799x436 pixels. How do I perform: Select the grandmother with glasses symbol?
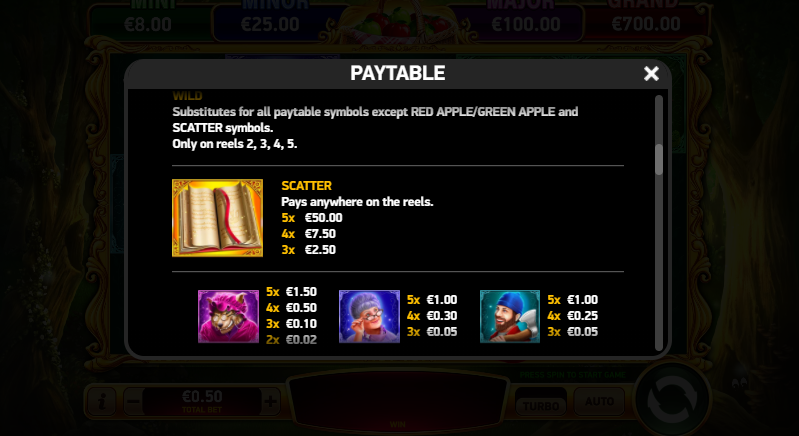click(369, 316)
